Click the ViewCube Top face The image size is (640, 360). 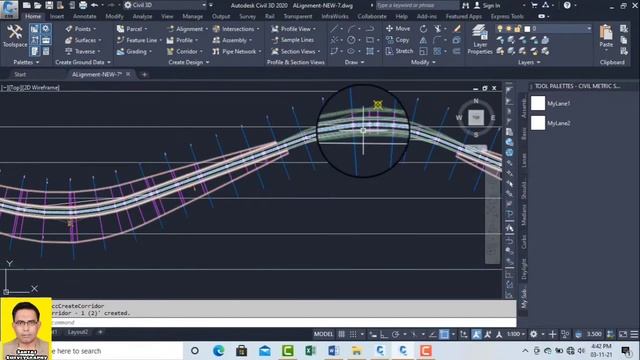pyautogui.click(x=476, y=118)
